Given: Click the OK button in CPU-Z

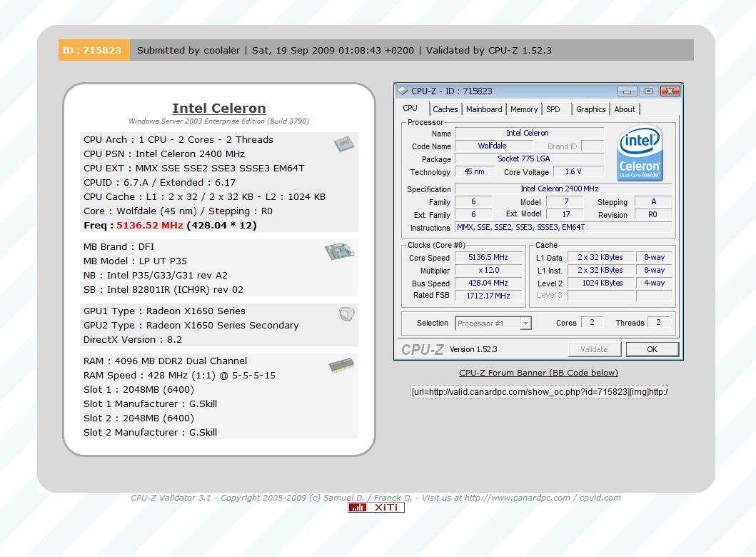Looking at the screenshot, I should point(652,349).
